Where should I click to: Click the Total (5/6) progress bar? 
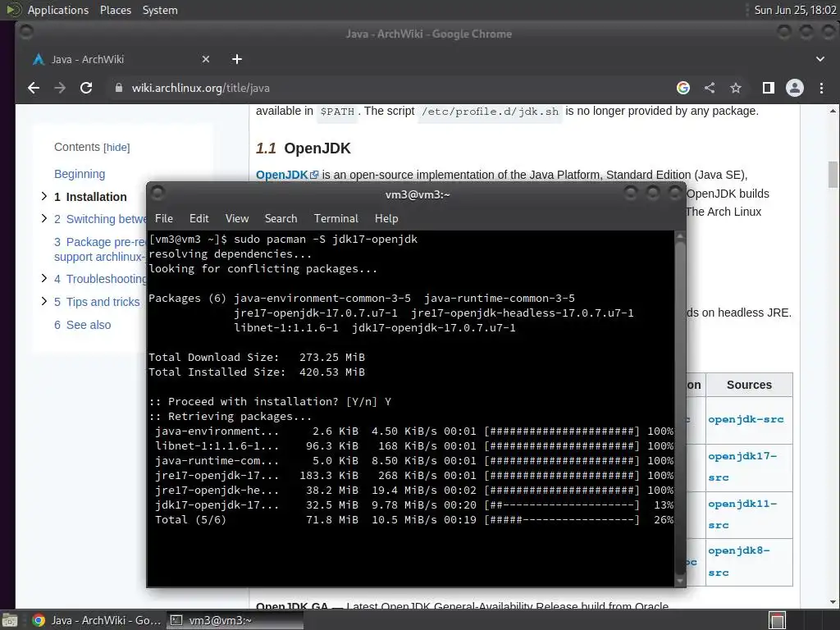point(561,519)
